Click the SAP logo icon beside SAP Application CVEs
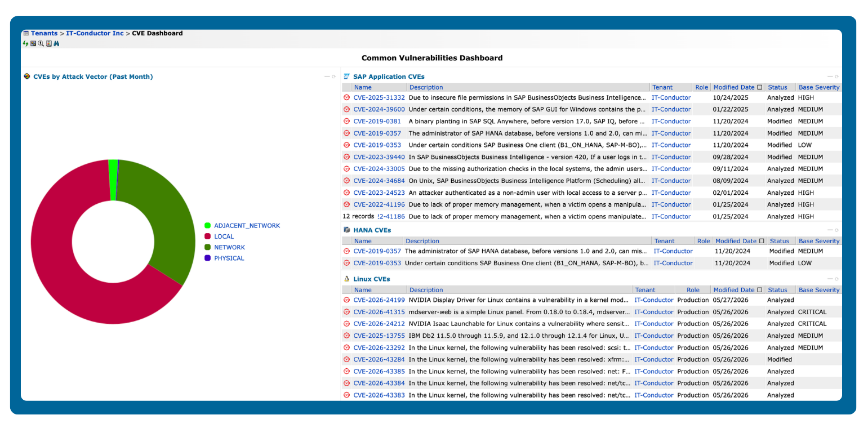The image size is (868, 433). [x=347, y=77]
